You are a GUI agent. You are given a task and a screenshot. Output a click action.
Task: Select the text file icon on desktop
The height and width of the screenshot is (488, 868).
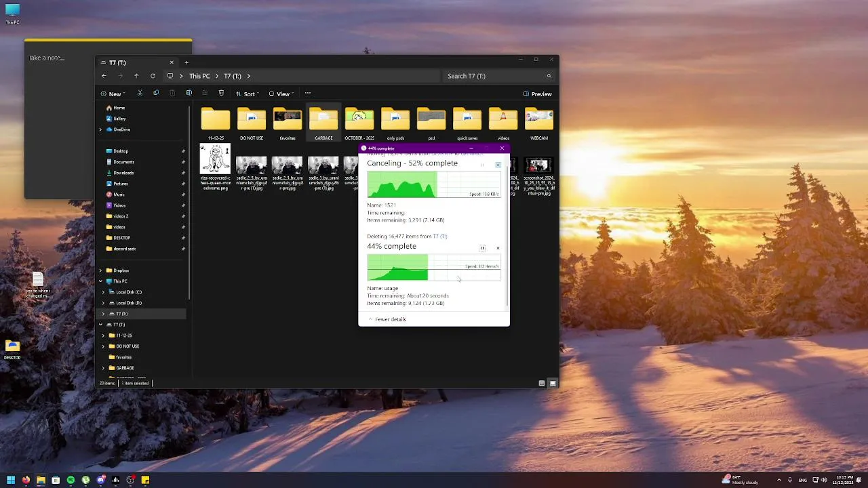(x=38, y=285)
